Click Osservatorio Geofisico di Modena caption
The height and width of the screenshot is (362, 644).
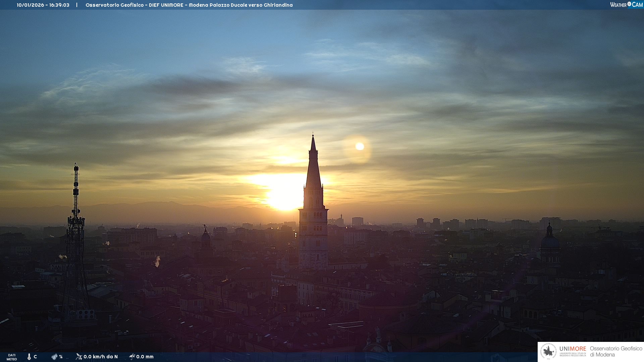tap(616, 352)
